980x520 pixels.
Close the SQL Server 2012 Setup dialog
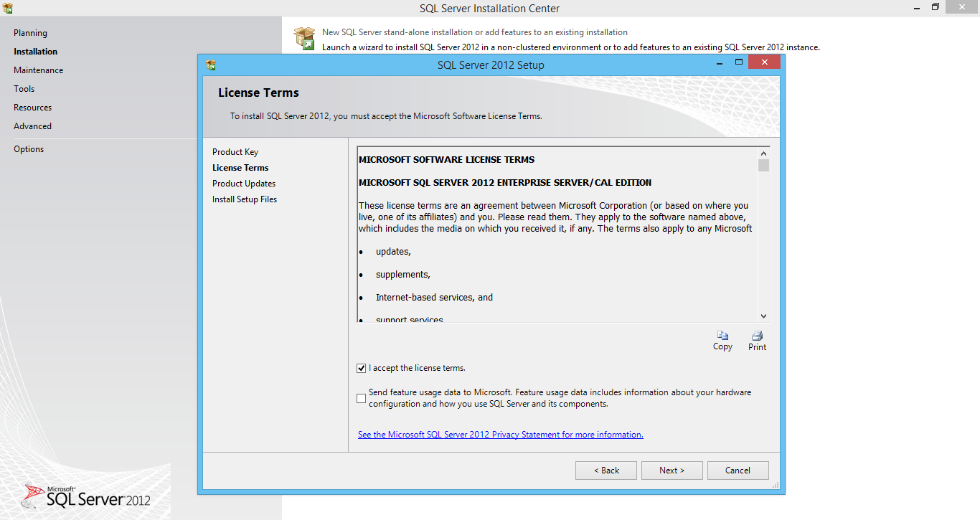coord(764,62)
